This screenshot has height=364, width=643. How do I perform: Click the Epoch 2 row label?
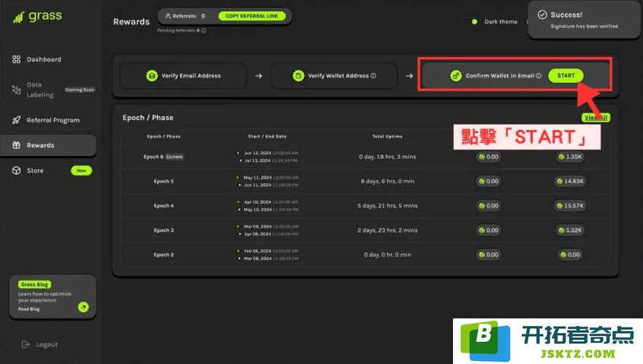pos(163,255)
